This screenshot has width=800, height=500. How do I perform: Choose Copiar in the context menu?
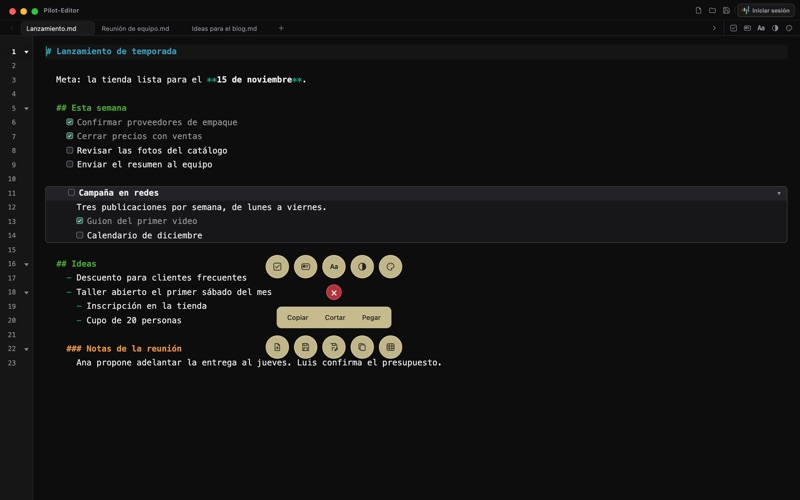pos(297,317)
